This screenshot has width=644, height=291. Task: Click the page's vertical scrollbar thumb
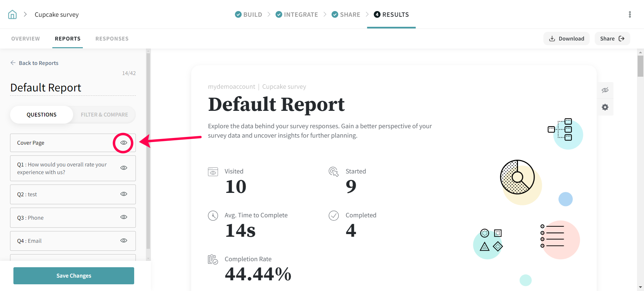(x=640, y=66)
